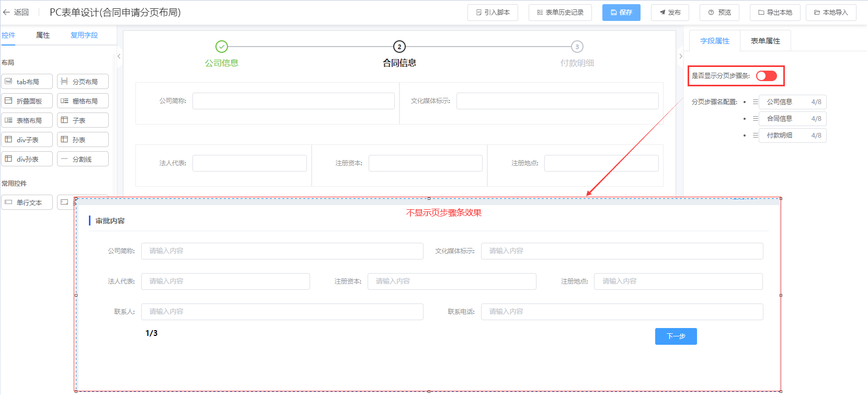Click the drag handle beside 公司信息 step name
This screenshot has width=868, height=395.
coord(755,102)
